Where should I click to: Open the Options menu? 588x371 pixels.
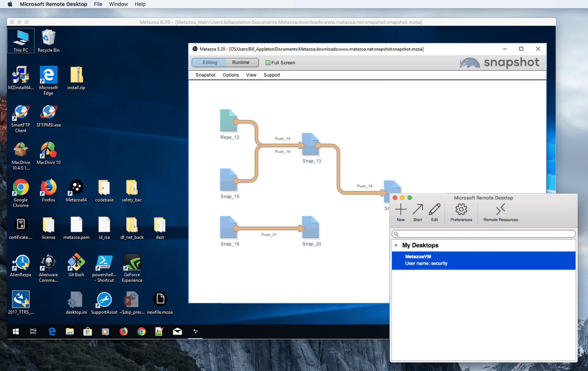(231, 75)
